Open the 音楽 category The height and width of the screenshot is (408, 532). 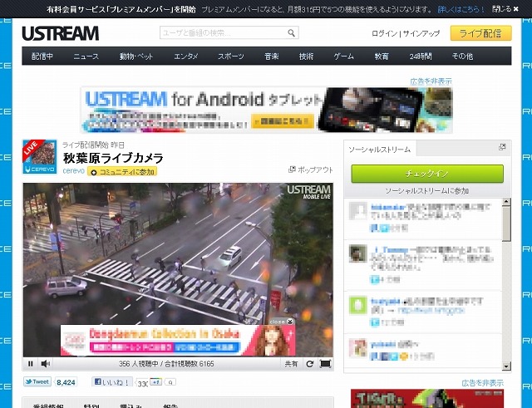click(272, 57)
